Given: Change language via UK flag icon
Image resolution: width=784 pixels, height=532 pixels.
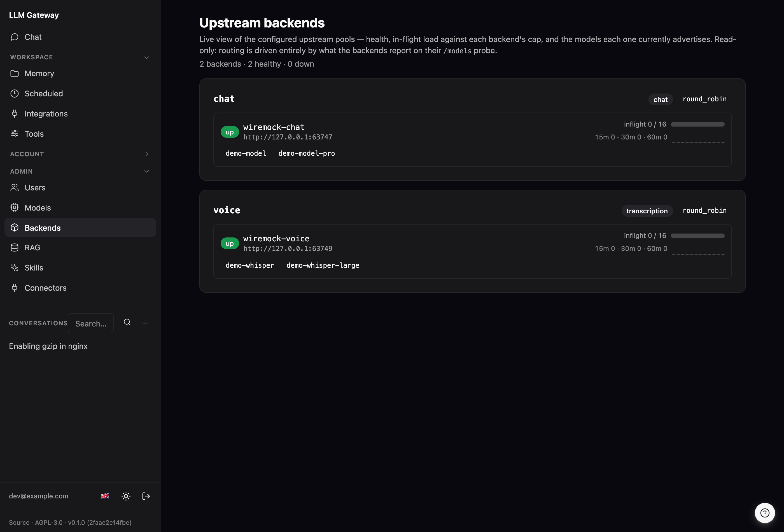Looking at the screenshot, I should [105, 496].
